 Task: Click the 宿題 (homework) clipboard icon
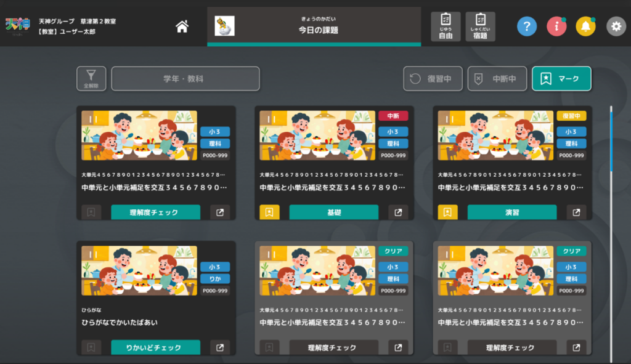coord(480,26)
